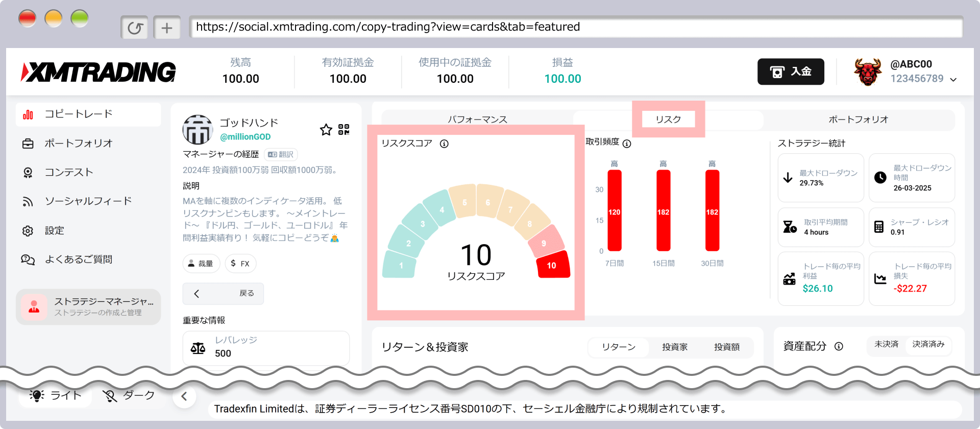Click the info icon next to 取引頻度
980x429 pixels.
(627, 144)
